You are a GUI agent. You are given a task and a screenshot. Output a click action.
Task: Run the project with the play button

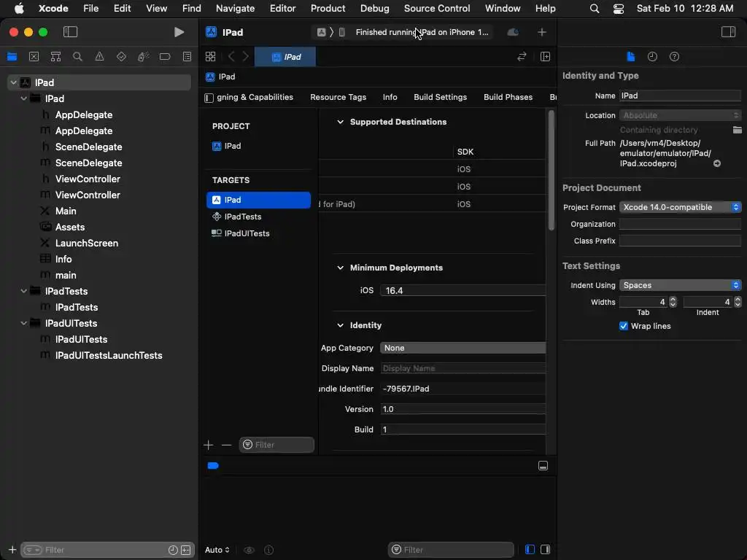tap(179, 32)
